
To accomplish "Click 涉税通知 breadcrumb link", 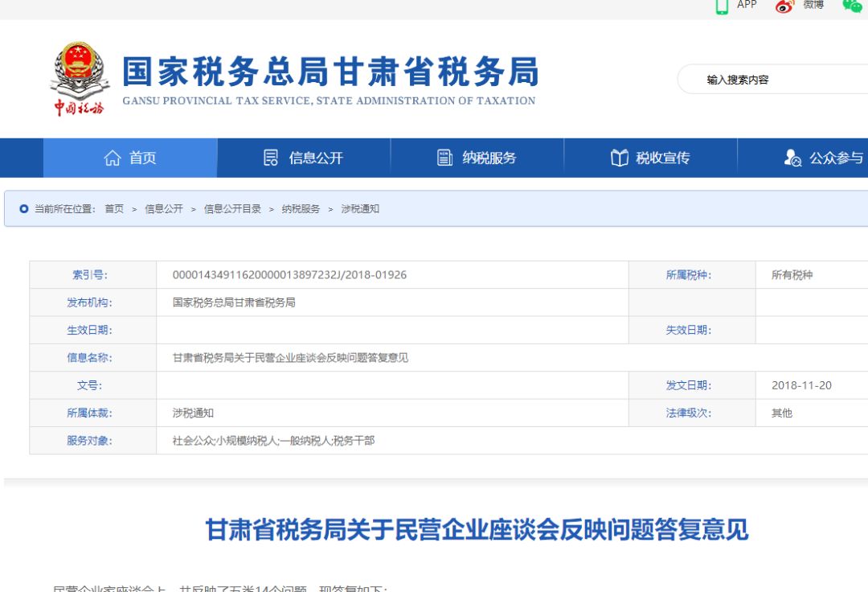I will (360, 209).
